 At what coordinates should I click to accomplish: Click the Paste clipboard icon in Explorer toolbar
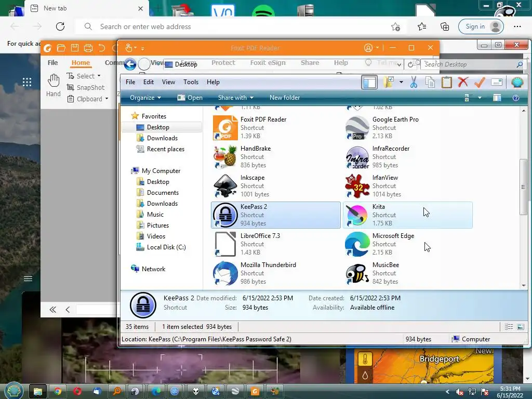[446, 82]
